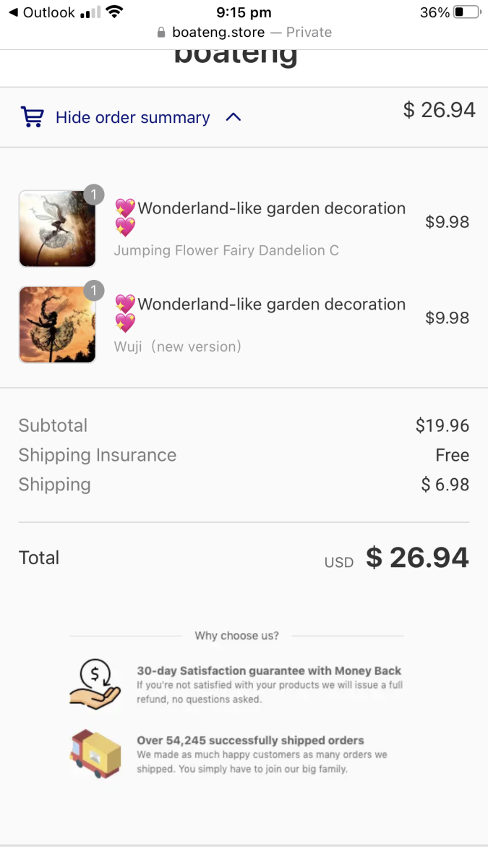Screen dimensions: 488x868
Task: Tap the orange sunset fairy product thumbnail
Action: pos(57,325)
